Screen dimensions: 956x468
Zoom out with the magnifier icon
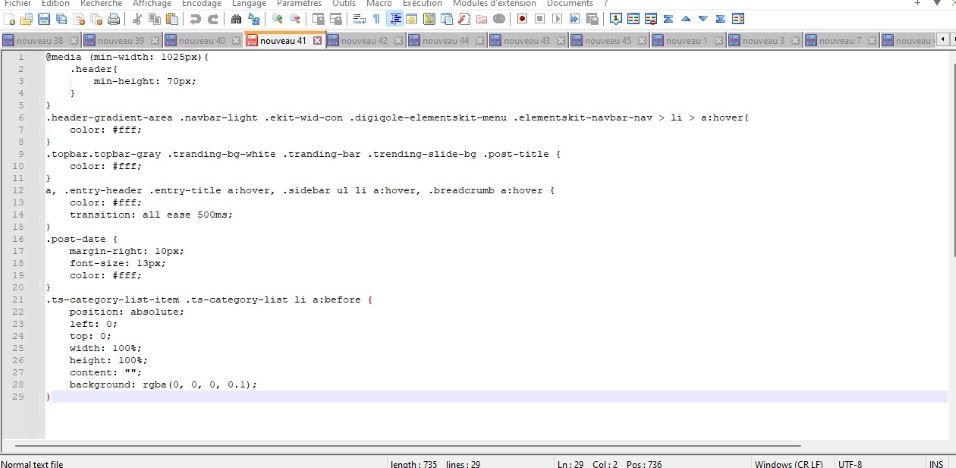tap(294, 19)
